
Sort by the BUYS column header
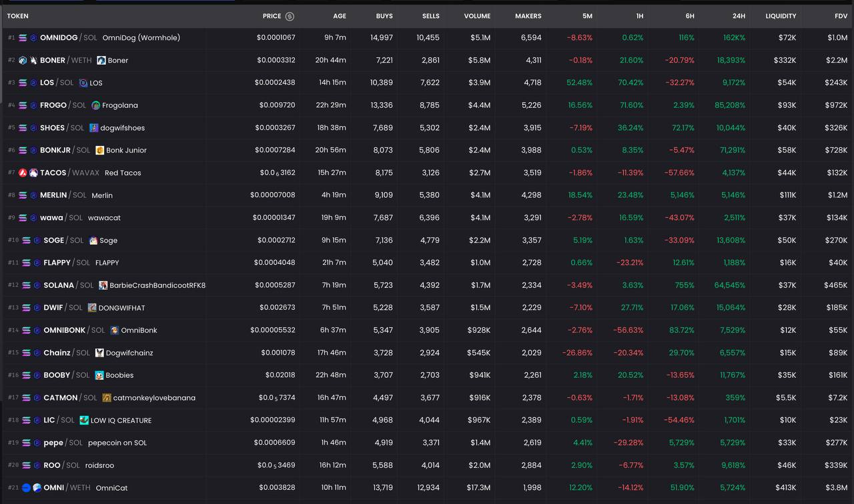(384, 16)
